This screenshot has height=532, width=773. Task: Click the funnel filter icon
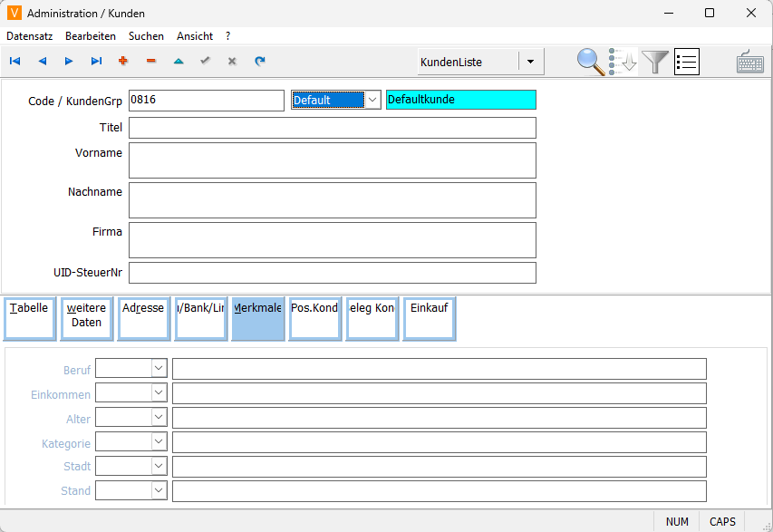655,62
